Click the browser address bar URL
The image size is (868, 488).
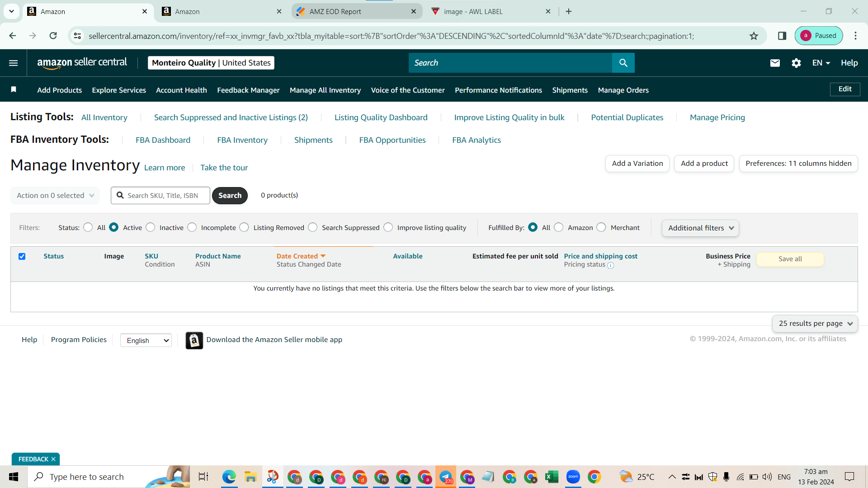coord(391,36)
